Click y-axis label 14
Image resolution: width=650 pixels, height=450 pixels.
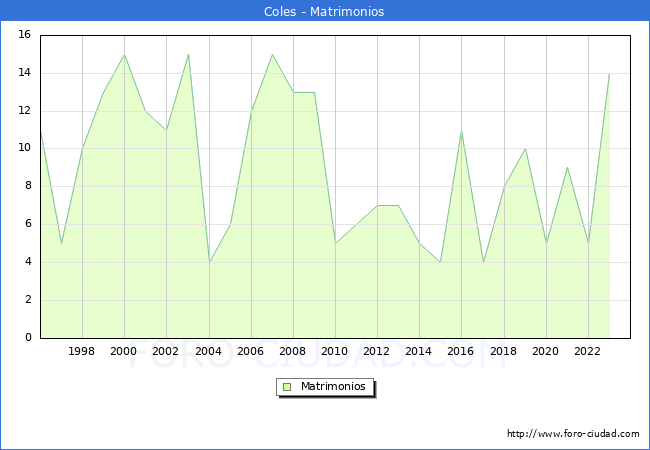[x=25, y=73]
